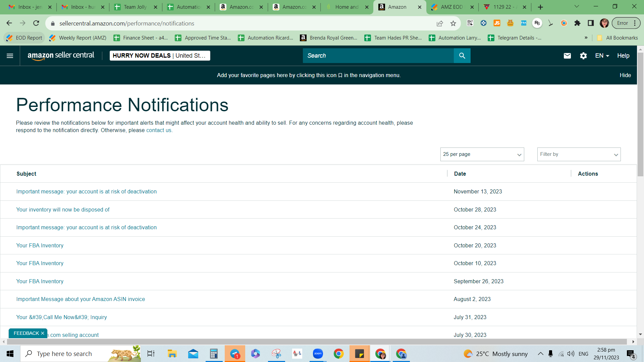The image size is (644, 362).
Task: Open the Mail app from the taskbar
Action: coord(193,354)
